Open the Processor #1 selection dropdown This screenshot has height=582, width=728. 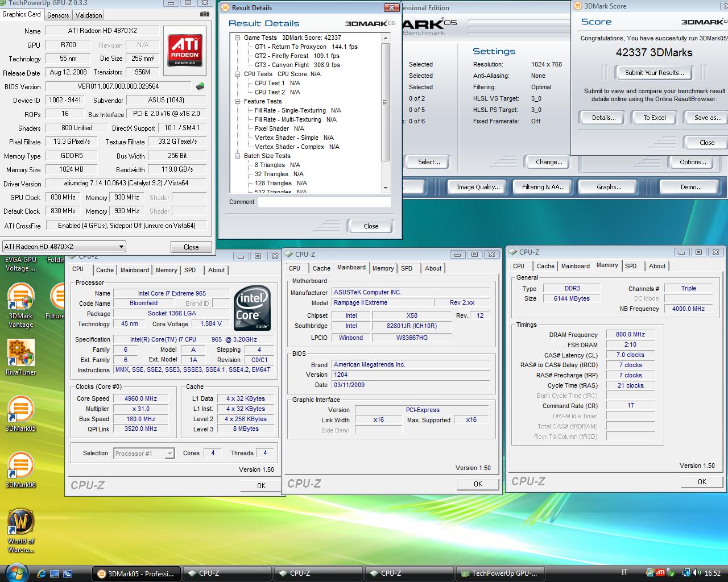[144, 453]
